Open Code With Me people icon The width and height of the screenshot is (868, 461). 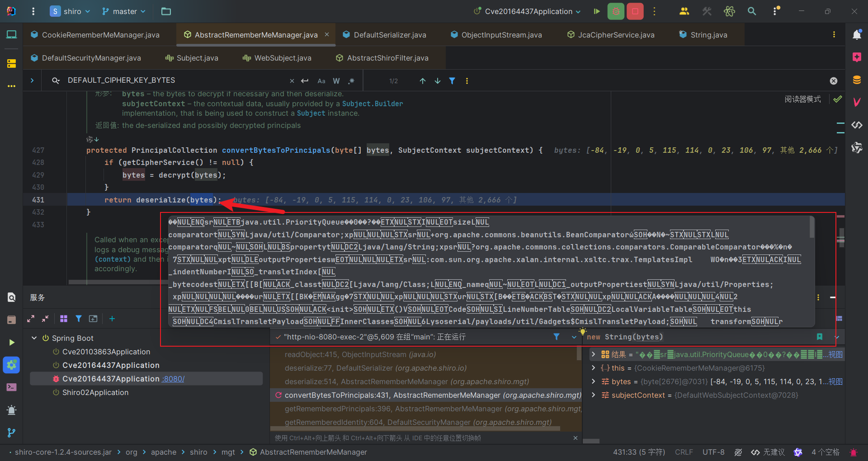[x=684, y=11]
